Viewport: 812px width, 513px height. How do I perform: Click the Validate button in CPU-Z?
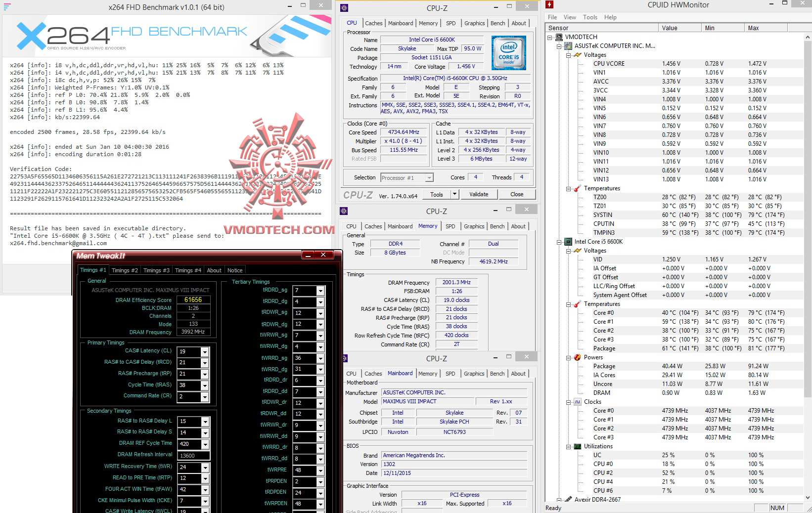[479, 194]
